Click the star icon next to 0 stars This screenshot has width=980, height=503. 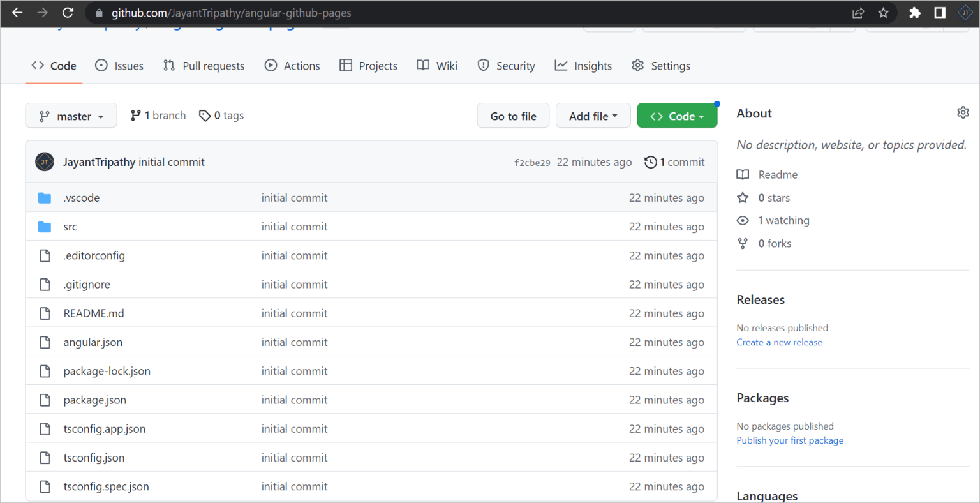tap(743, 198)
